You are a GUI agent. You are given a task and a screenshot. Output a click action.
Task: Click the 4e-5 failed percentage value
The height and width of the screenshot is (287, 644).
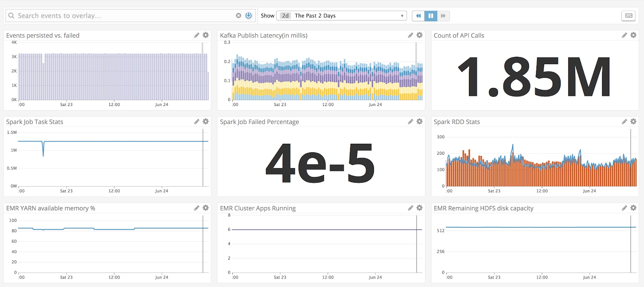[x=320, y=163]
